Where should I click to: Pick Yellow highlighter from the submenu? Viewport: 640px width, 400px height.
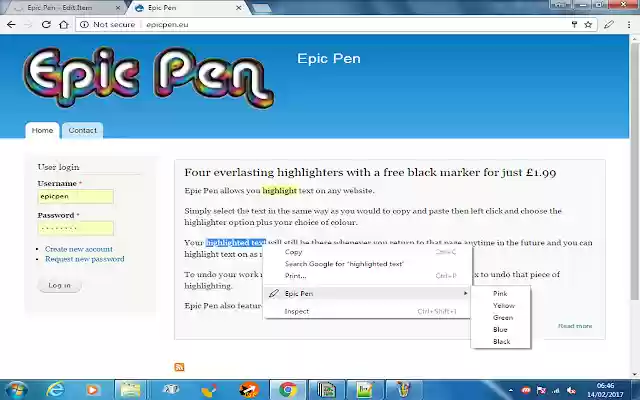point(500,306)
